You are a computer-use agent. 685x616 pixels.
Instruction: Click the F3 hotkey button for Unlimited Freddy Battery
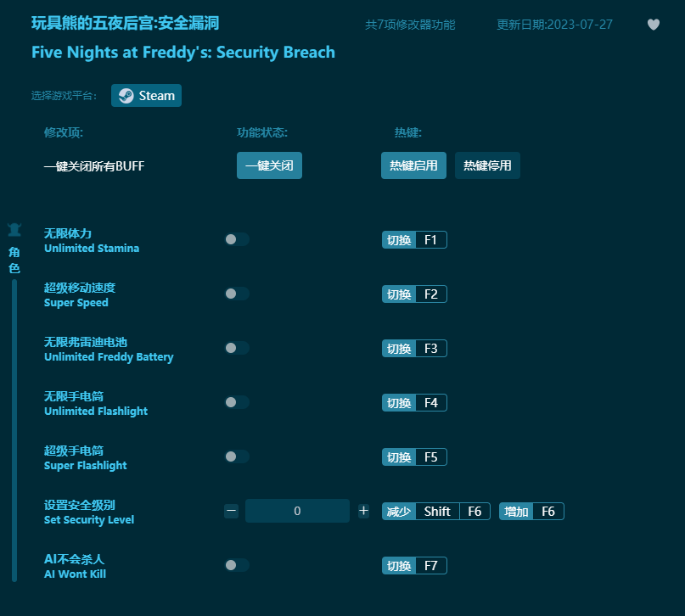tap(414, 348)
